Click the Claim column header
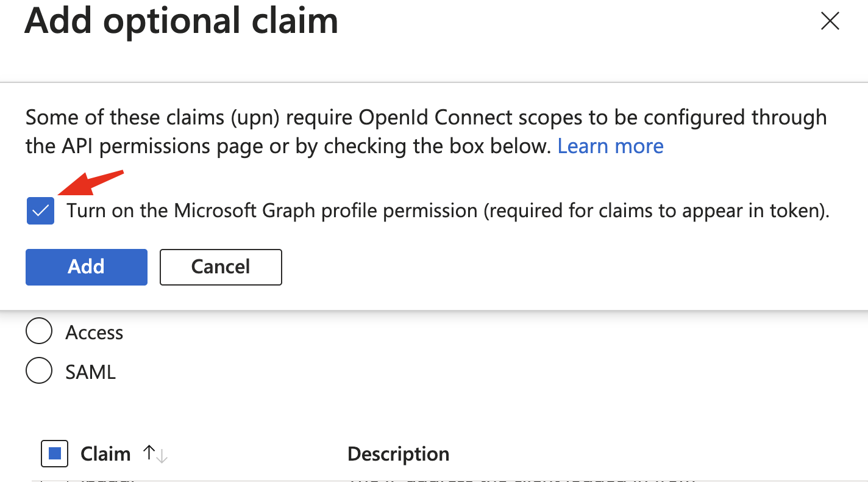Screen dimensions: 868x482 click(105, 453)
